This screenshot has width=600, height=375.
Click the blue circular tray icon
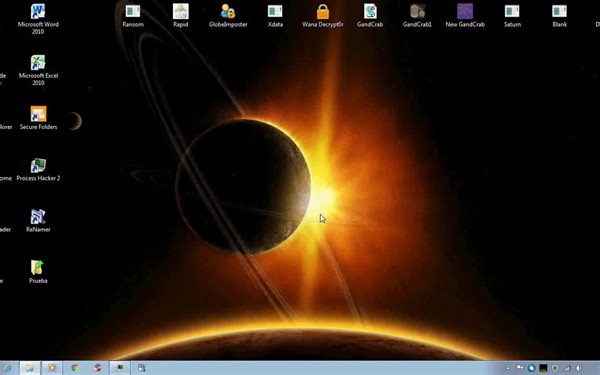[531, 368]
